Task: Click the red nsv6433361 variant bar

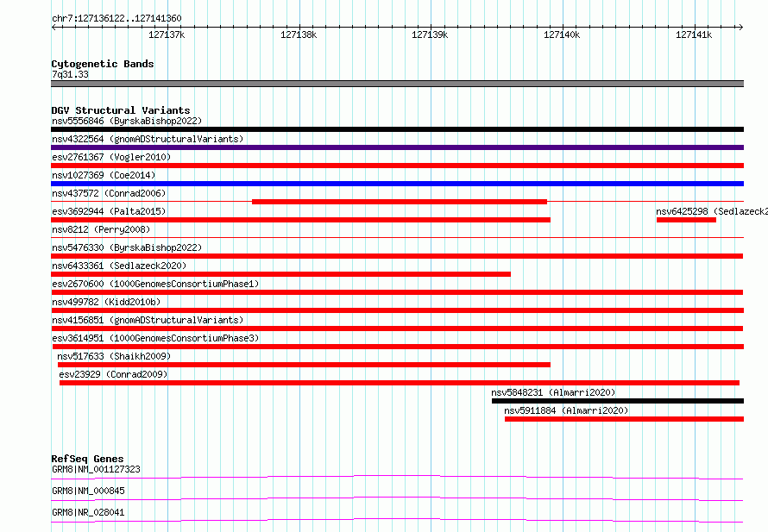Action: point(280,274)
